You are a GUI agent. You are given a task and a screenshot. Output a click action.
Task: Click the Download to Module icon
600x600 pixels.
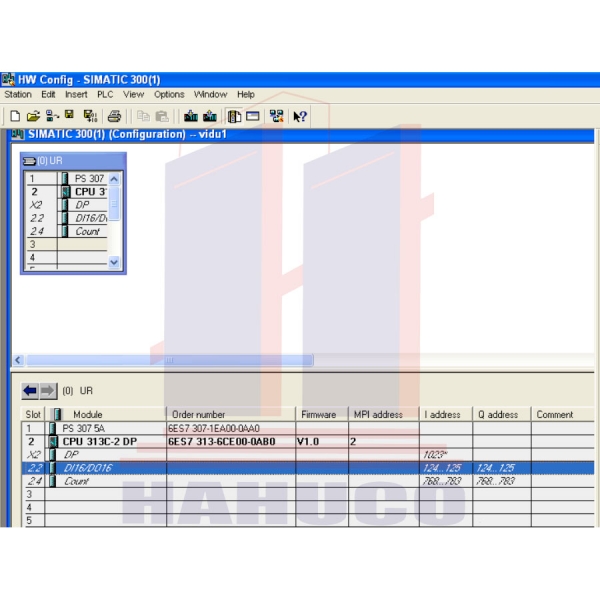point(191,116)
